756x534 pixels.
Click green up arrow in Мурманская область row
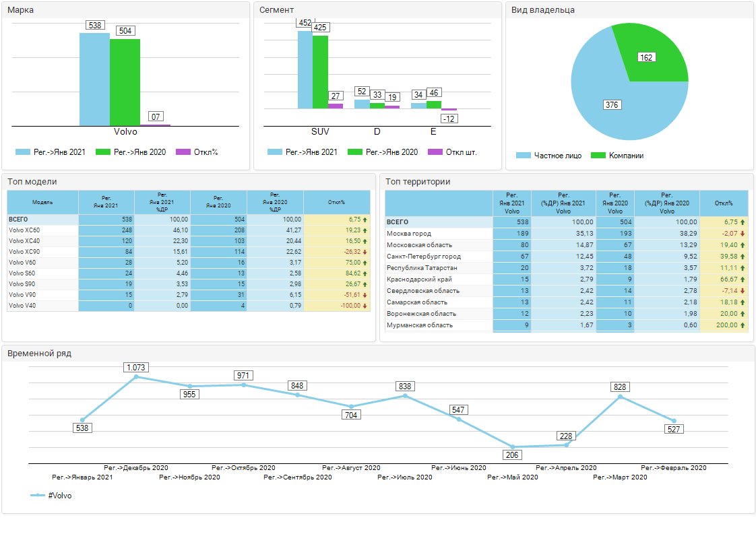pos(743,325)
